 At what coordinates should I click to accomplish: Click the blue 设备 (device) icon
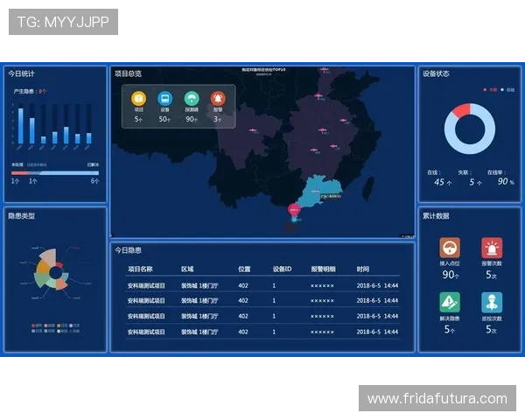pos(164,99)
